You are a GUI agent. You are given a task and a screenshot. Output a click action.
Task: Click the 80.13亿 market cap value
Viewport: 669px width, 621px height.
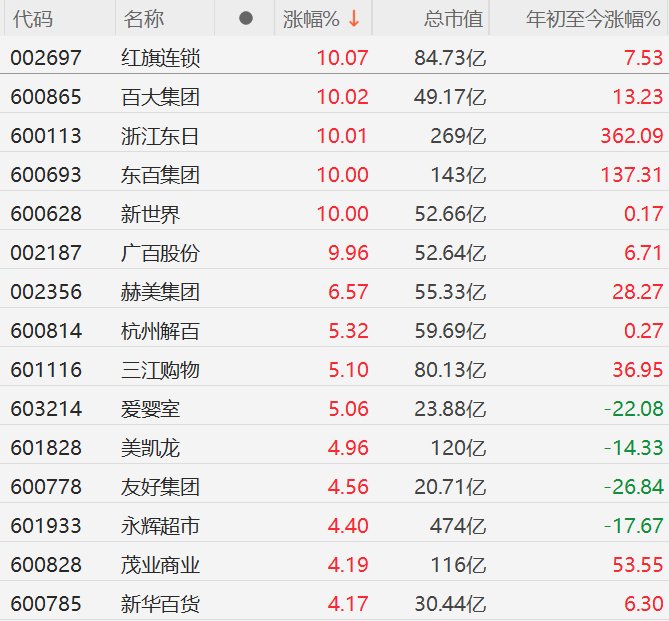click(x=450, y=370)
